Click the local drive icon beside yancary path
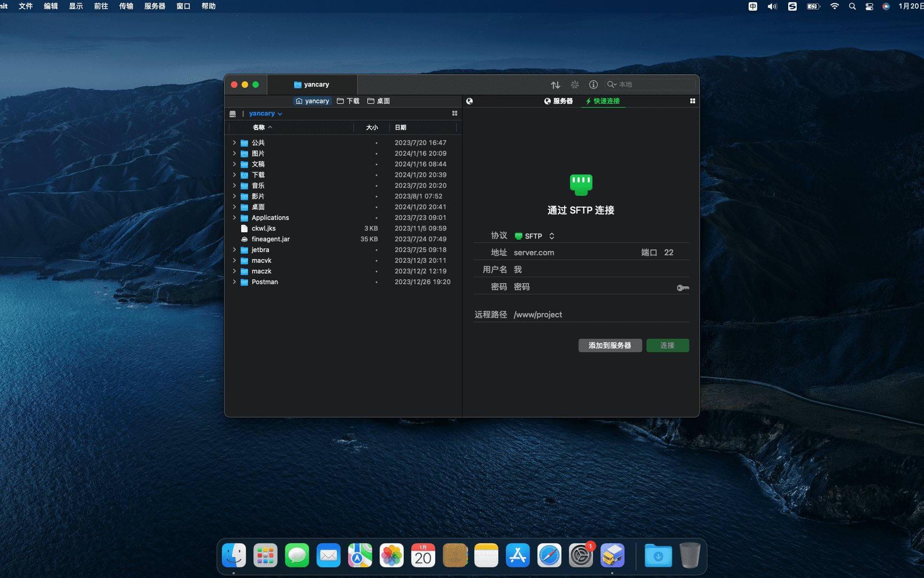Image resolution: width=924 pixels, height=578 pixels. [x=233, y=113]
